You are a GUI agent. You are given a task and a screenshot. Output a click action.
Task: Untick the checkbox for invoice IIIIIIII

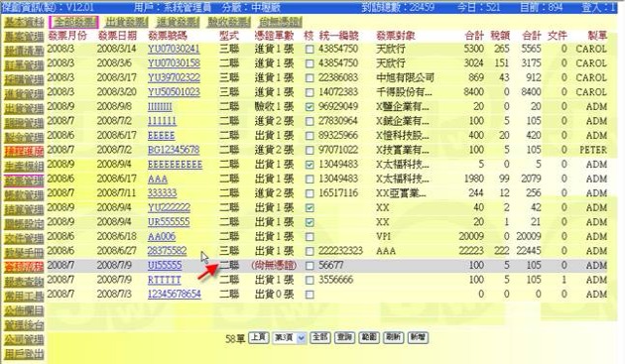pos(310,107)
